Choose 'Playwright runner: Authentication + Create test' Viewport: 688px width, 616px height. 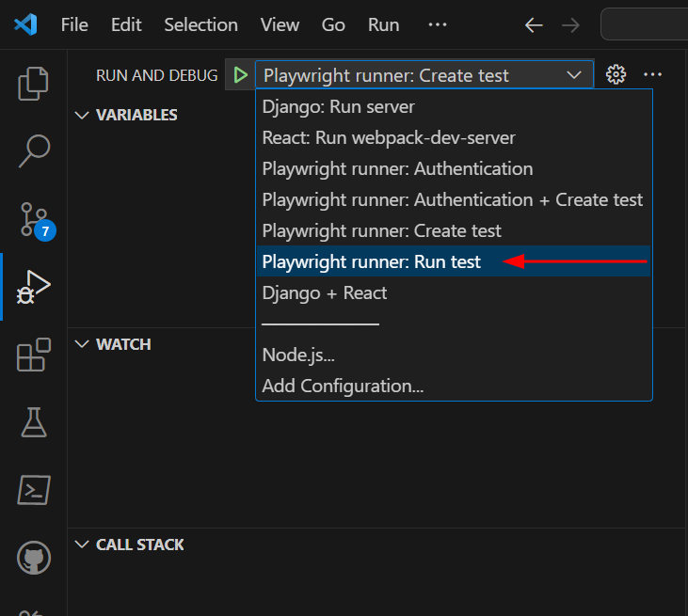coord(454,200)
